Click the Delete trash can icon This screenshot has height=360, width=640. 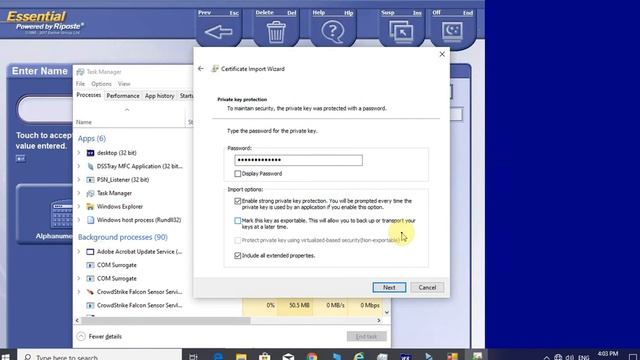pos(276,32)
